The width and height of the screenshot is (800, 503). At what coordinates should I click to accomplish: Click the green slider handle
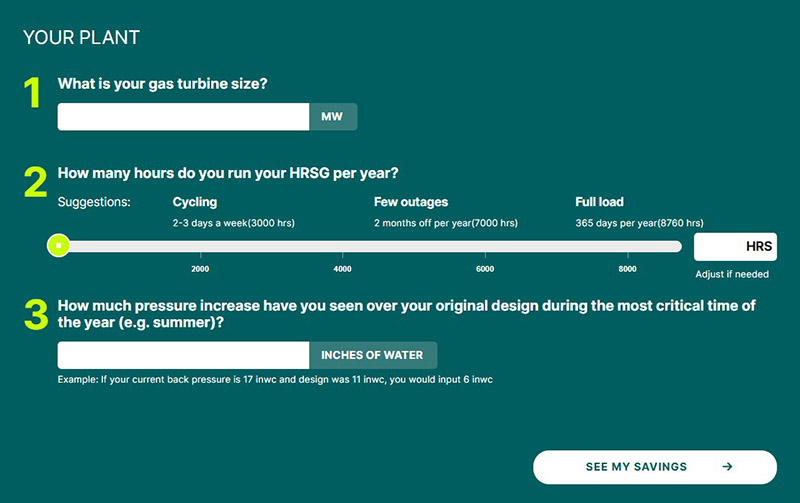tap(59, 245)
